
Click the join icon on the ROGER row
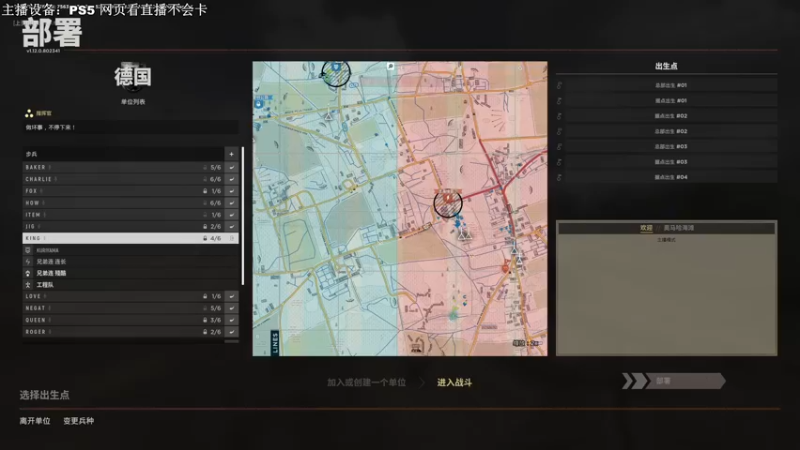[x=232, y=332]
